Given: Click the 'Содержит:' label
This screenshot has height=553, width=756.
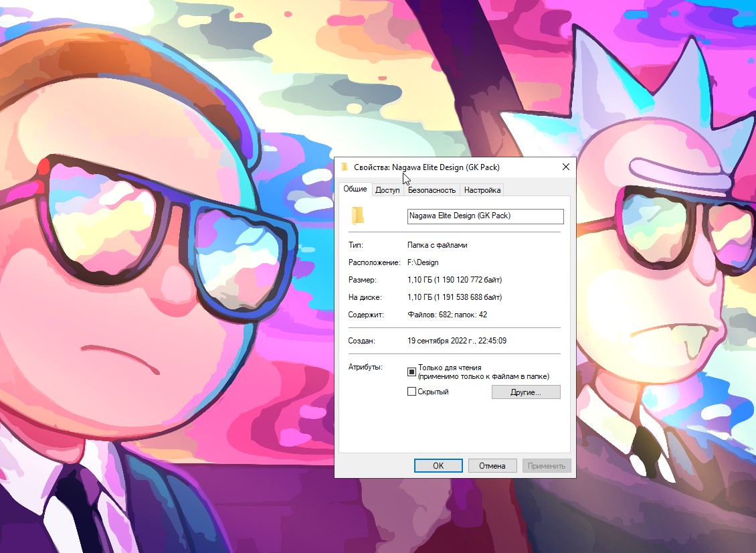Looking at the screenshot, I should pyautogui.click(x=366, y=315).
